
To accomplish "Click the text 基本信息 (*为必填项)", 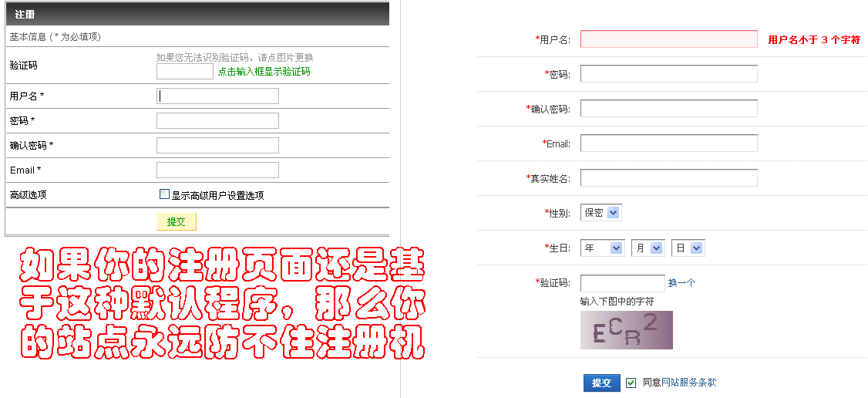I will pos(56,37).
